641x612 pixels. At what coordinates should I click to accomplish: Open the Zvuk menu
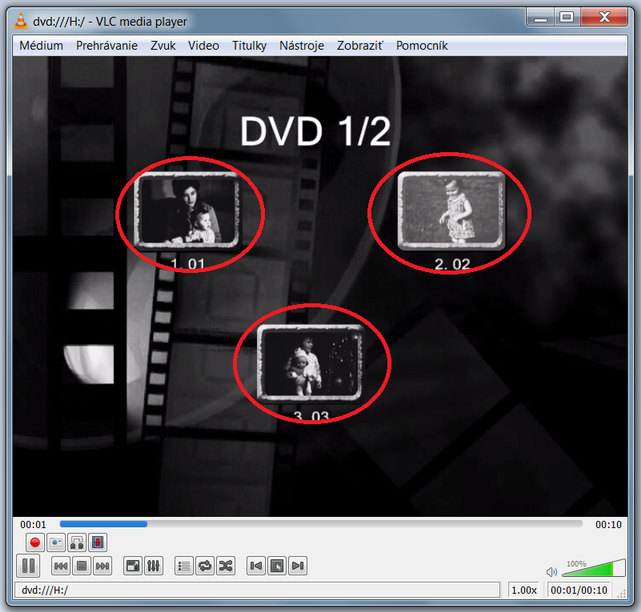point(163,45)
